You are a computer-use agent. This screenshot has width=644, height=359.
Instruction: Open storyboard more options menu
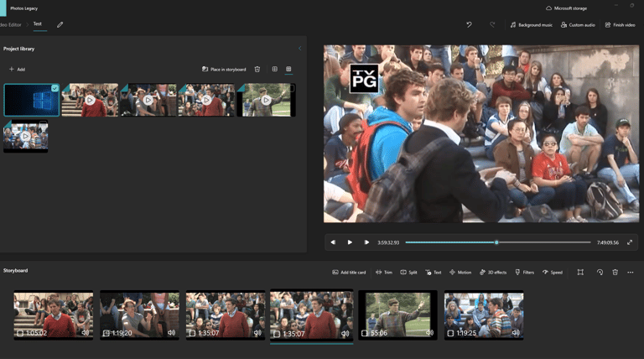[x=631, y=273]
